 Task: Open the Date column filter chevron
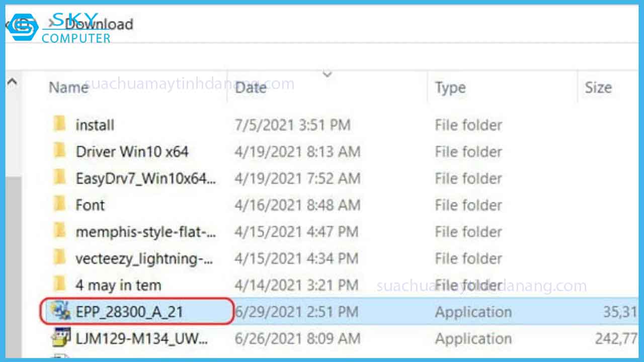click(327, 74)
